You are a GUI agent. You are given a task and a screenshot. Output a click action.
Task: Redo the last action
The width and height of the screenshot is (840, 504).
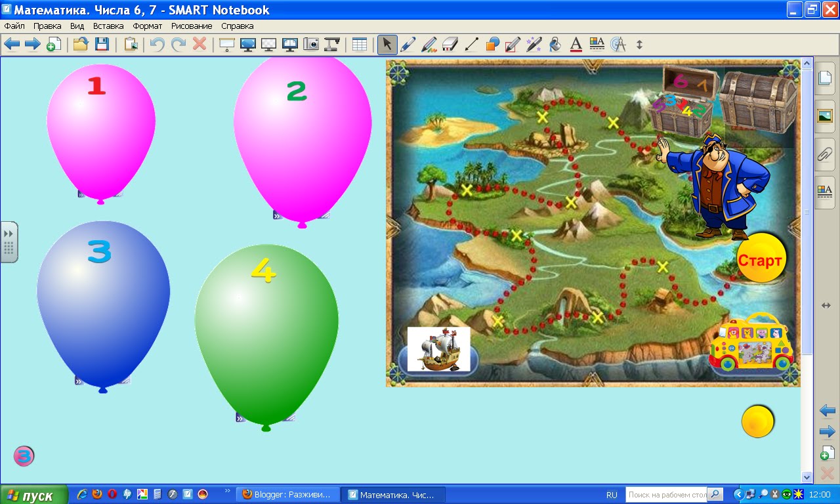click(x=178, y=44)
